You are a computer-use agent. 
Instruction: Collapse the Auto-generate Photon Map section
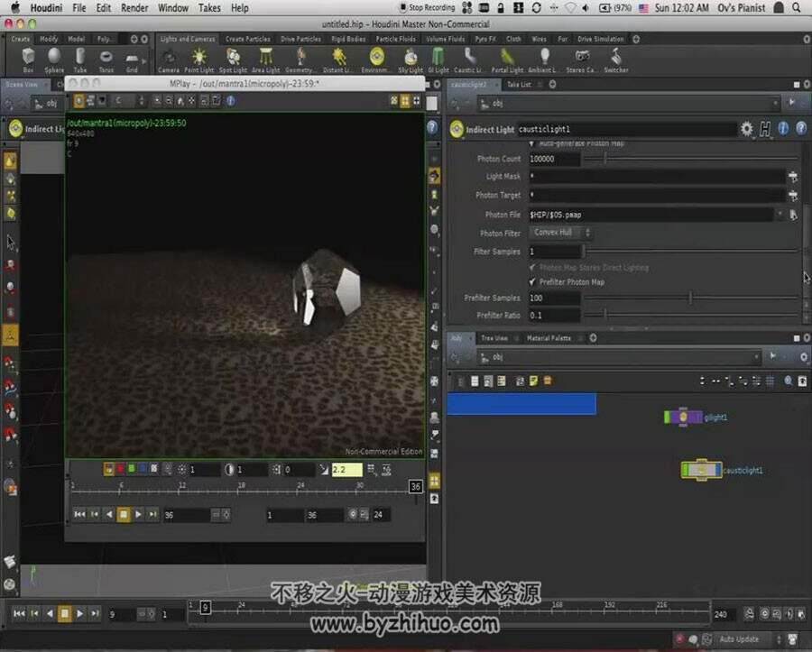531,144
